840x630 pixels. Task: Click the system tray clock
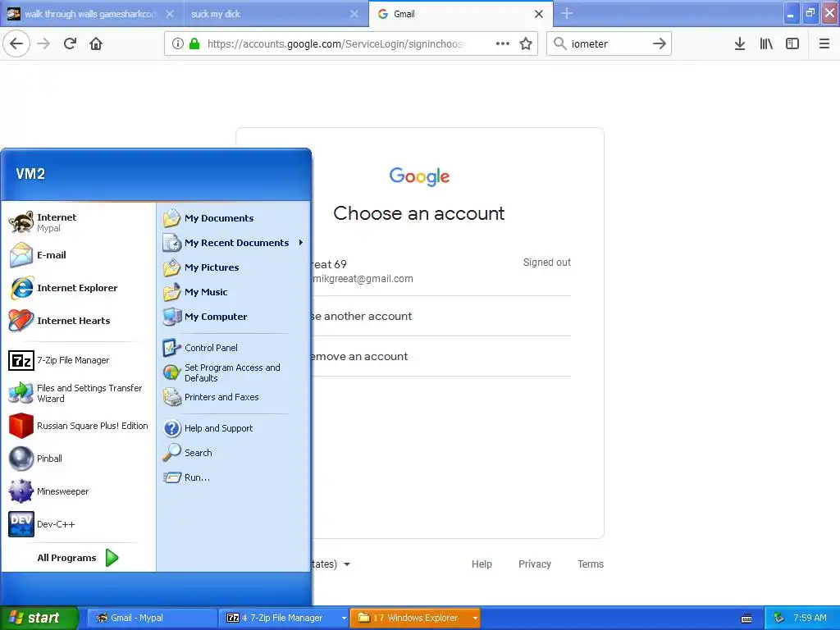pyautogui.click(x=810, y=618)
